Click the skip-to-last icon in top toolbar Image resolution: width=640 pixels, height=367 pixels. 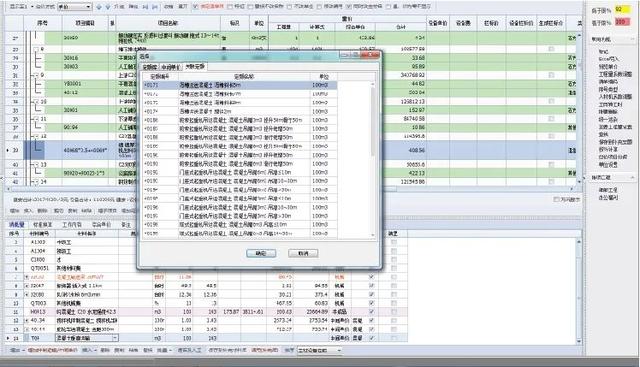[x=155, y=7]
